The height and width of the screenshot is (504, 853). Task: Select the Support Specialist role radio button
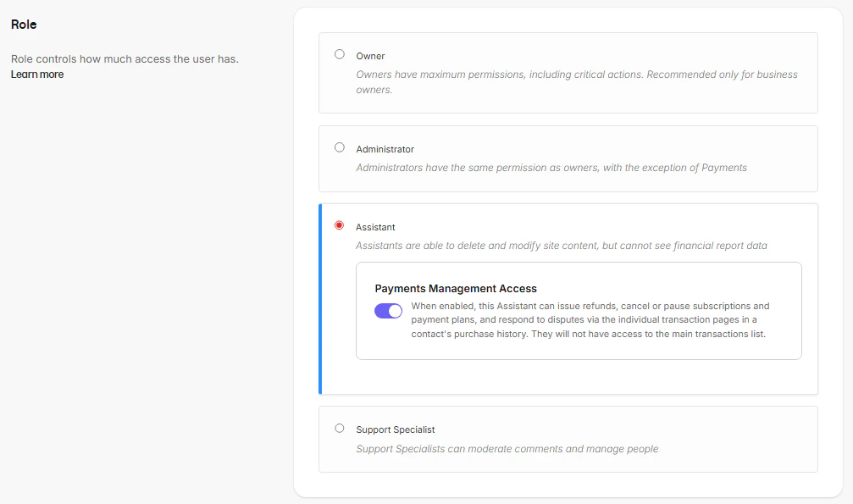(x=340, y=428)
